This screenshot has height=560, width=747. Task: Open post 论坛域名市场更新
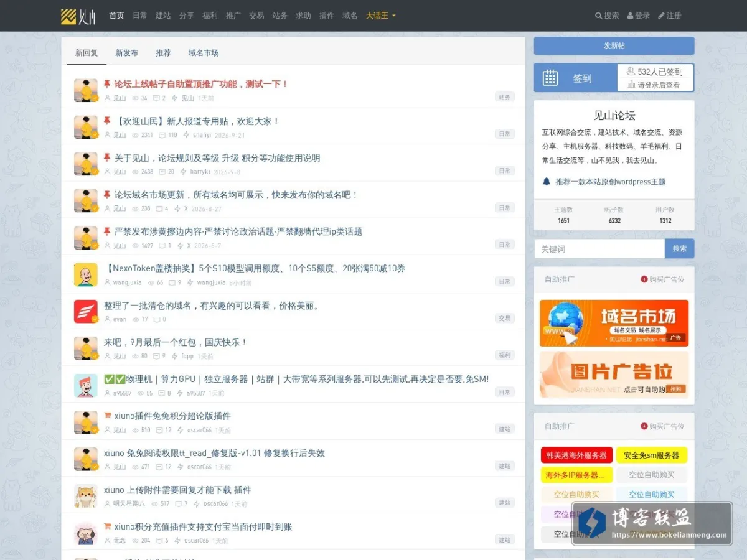coord(237,195)
